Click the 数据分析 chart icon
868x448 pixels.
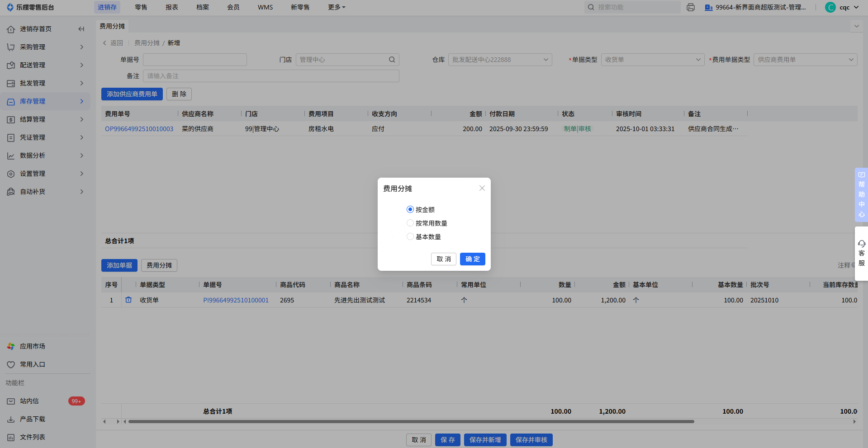click(11, 156)
